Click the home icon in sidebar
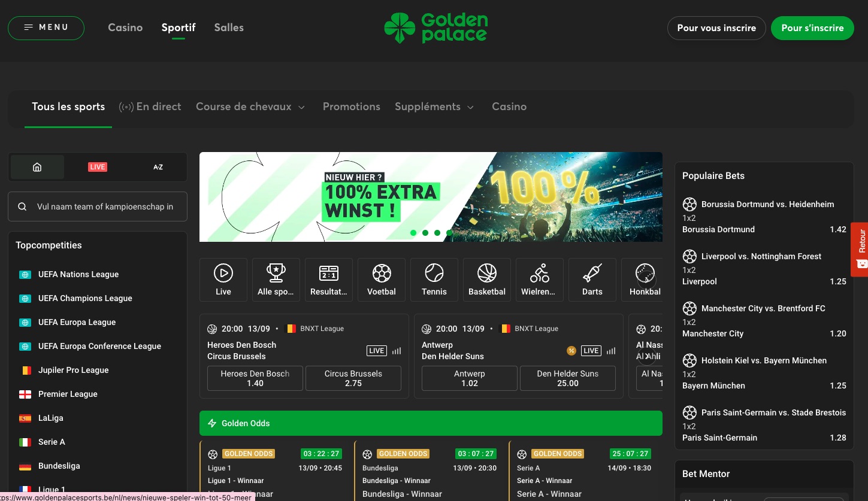Screen dimensions: 868x501 [x=37, y=167]
